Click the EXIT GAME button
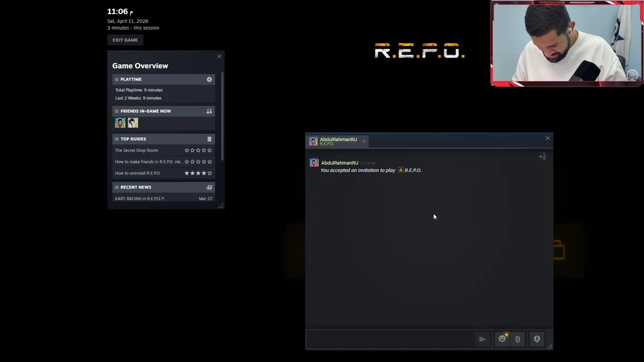The height and width of the screenshot is (362, 644). [x=125, y=40]
